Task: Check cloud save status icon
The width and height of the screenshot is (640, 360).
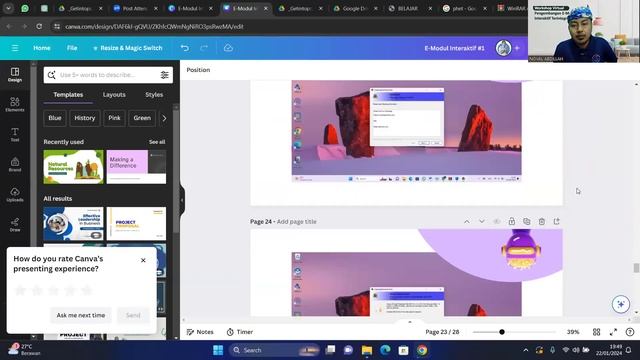Action: 228,48
